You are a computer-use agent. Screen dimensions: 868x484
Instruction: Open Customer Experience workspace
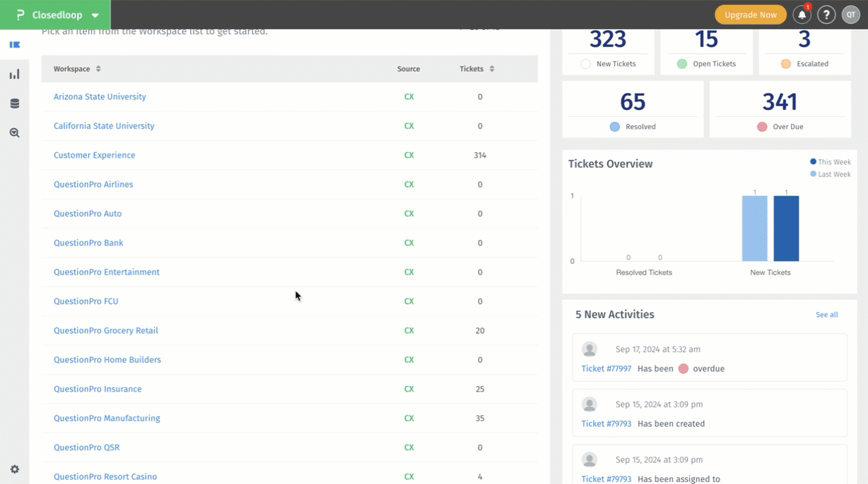pos(94,155)
